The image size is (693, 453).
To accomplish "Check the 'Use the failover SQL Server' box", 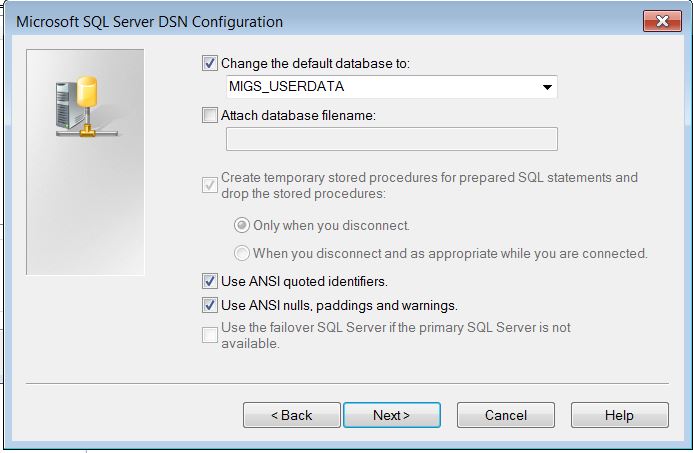I will [x=210, y=334].
